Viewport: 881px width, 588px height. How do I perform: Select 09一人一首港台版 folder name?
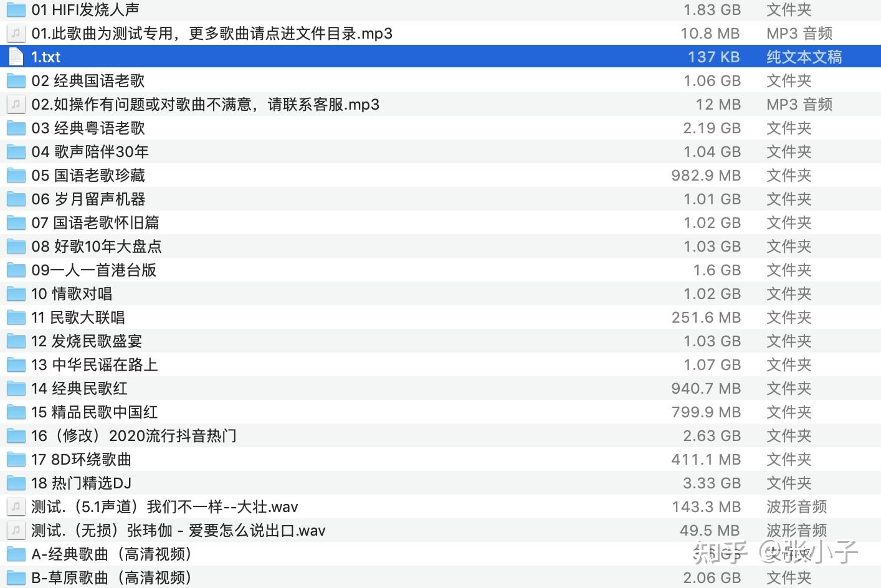tap(93, 270)
